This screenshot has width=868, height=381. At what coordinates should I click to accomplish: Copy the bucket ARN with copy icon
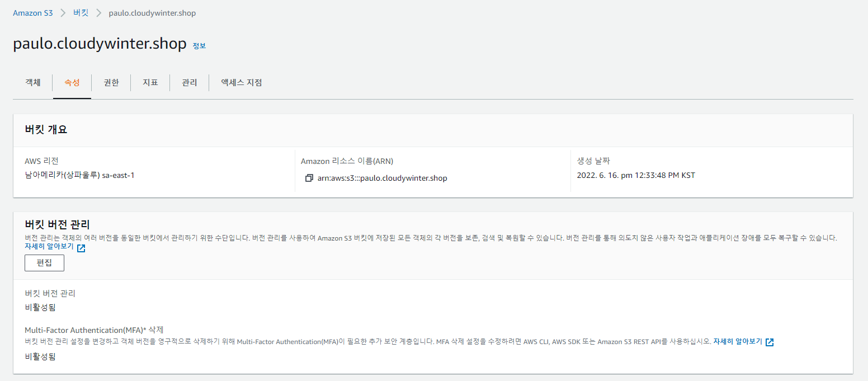pos(309,178)
